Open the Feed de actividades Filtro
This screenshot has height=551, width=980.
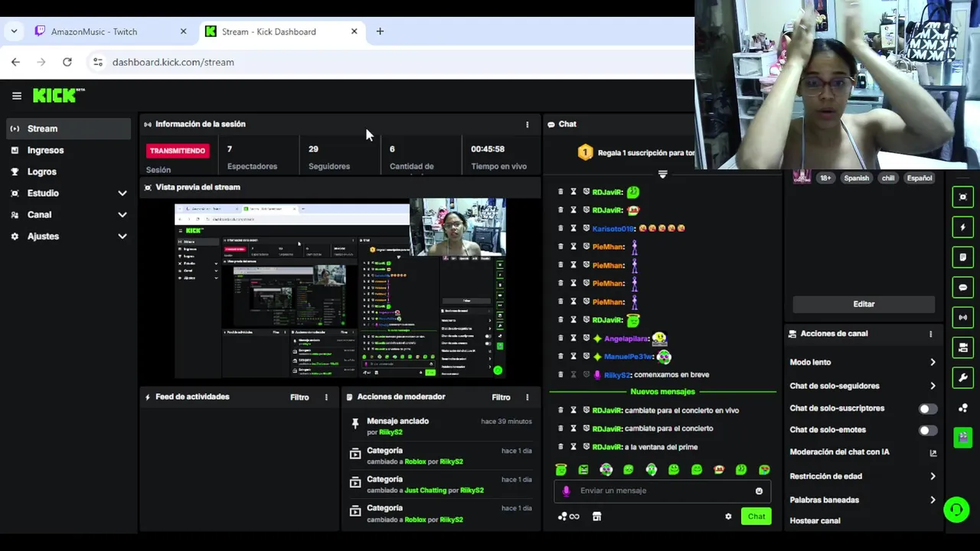click(x=299, y=396)
